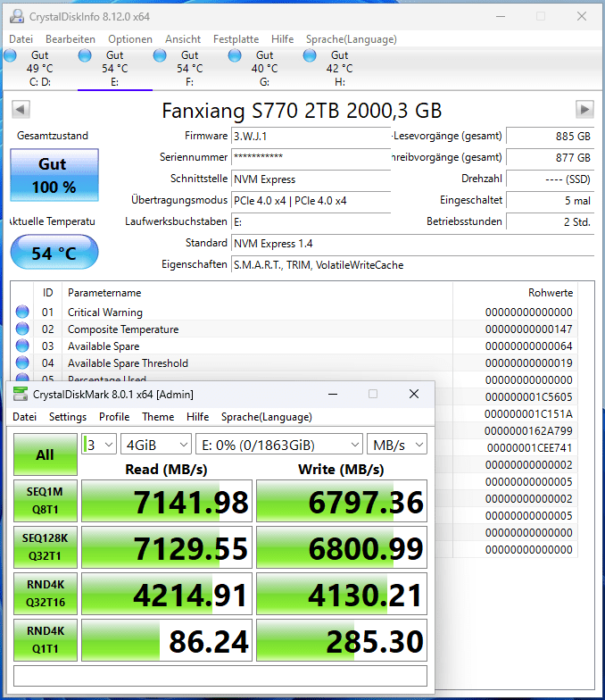Image resolution: width=605 pixels, height=700 pixels.
Task: Click raw value 00000001CEE741
Action: [530, 448]
